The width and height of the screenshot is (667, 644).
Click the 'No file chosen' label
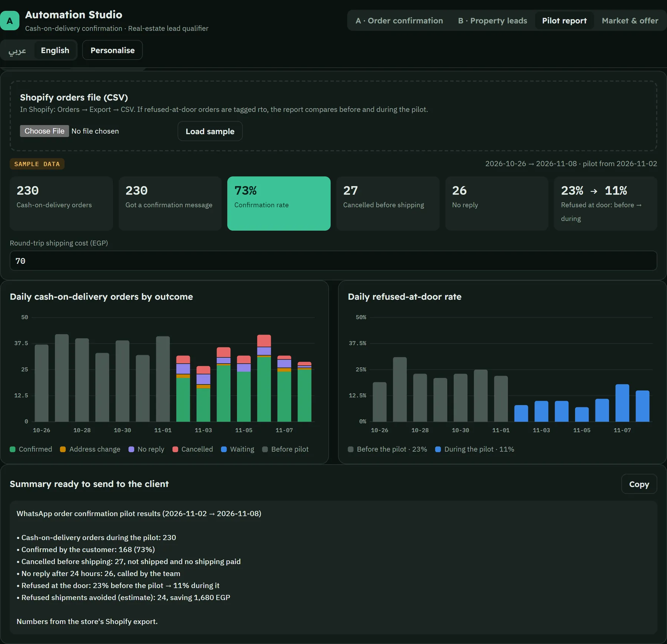click(x=95, y=131)
